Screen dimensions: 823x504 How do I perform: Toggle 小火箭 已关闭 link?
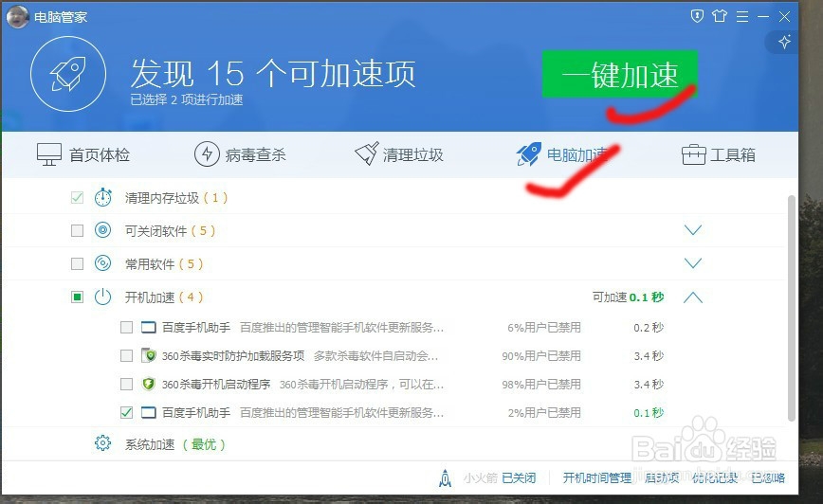coord(519,477)
